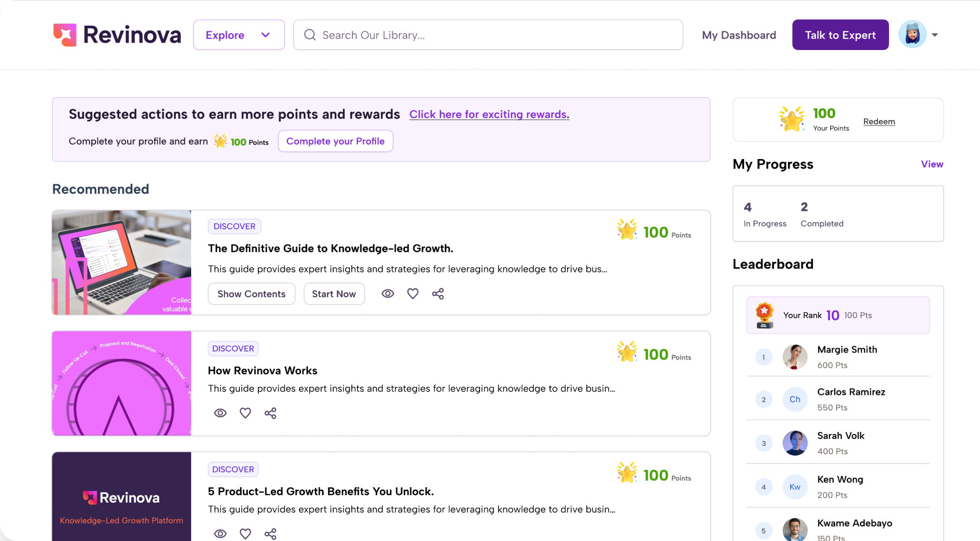Click Carlos Ramirez's Ch avatar
Screen dimensions: 980x541
(795, 400)
